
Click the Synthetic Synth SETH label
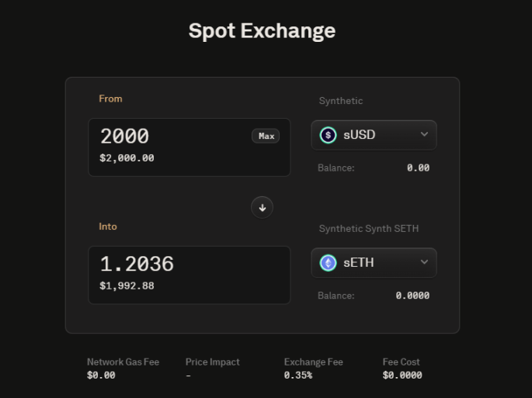(x=369, y=229)
